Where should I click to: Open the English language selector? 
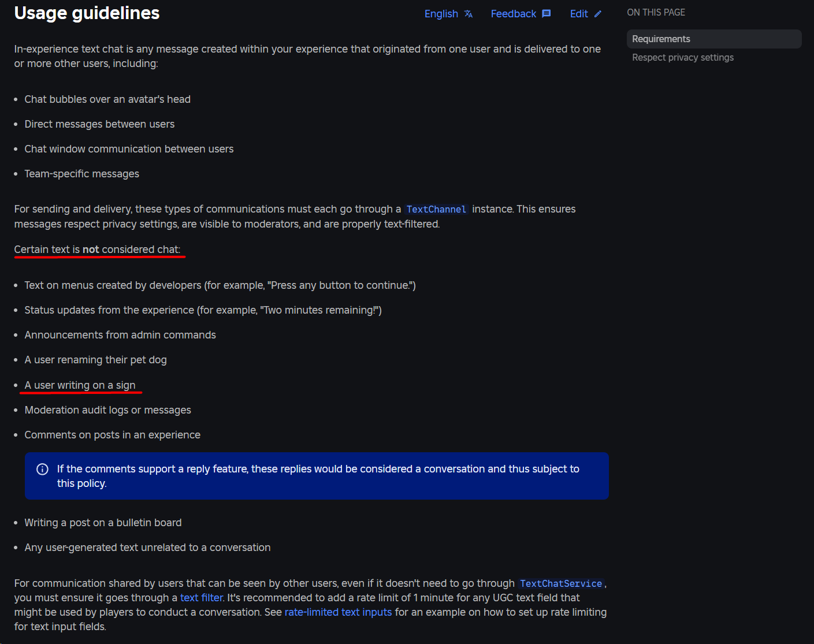pyautogui.click(x=441, y=13)
